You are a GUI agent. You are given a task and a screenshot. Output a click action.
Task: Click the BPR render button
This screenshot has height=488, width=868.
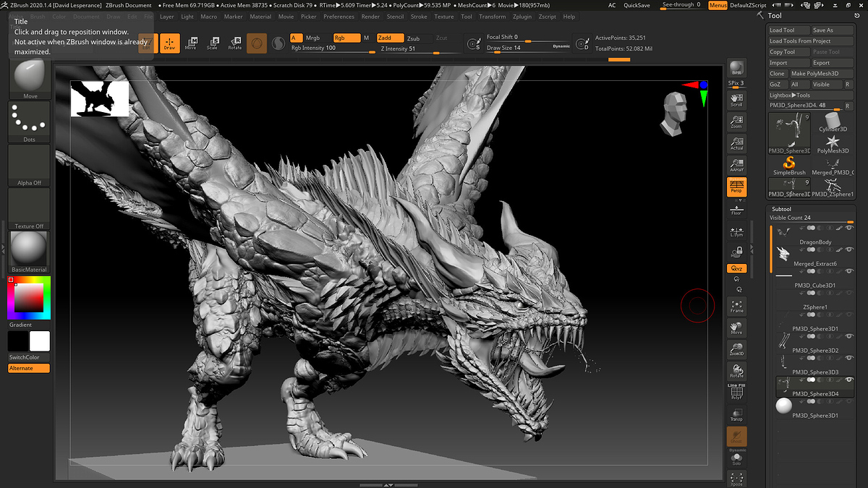point(736,69)
